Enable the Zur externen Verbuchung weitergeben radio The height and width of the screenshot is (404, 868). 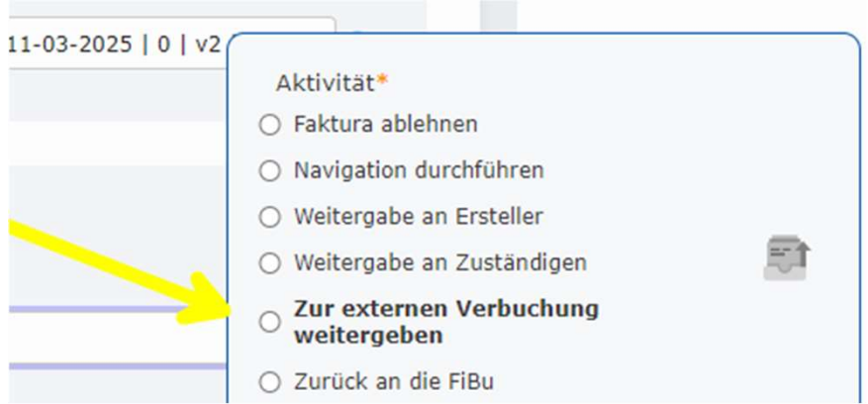click(269, 322)
